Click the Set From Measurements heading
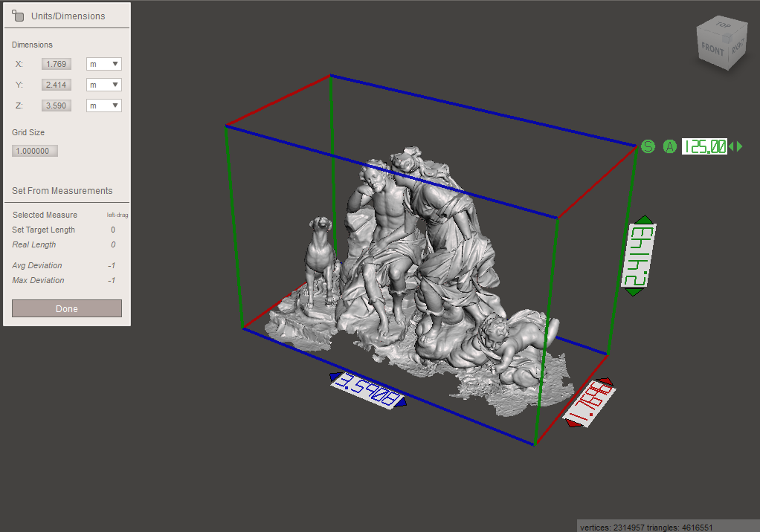Screen dimensions: 760x532 [x=62, y=191]
